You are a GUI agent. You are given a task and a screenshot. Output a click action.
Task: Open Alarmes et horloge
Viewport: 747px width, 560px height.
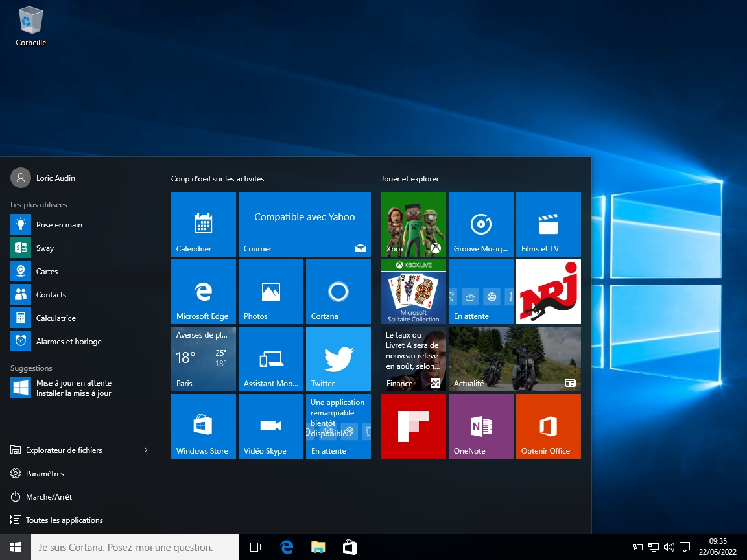[x=81, y=341]
